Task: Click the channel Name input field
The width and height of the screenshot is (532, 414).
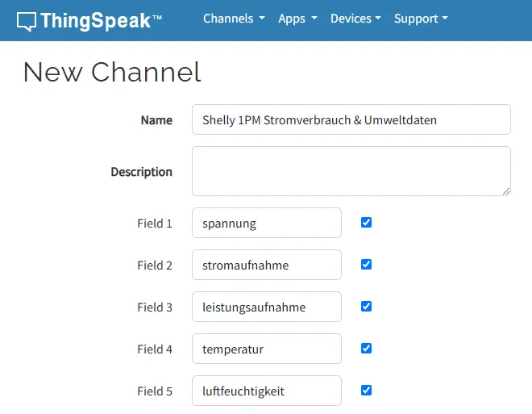Action: pos(351,119)
